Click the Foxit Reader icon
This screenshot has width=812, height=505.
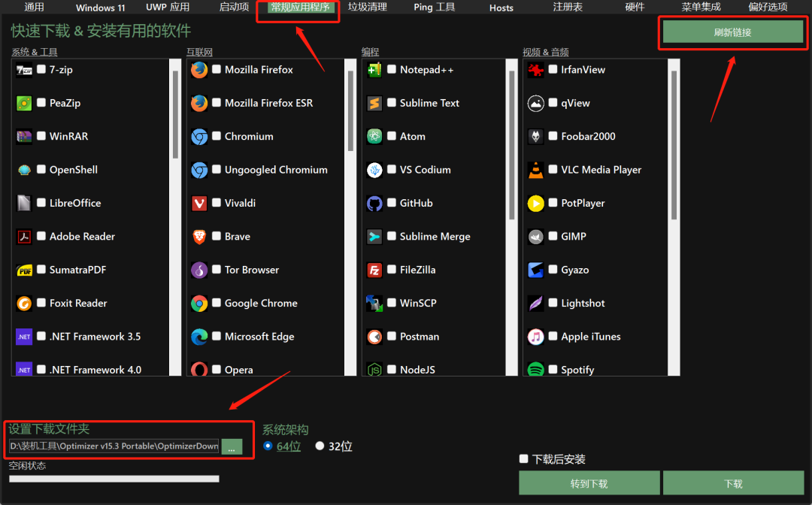pyautogui.click(x=24, y=303)
